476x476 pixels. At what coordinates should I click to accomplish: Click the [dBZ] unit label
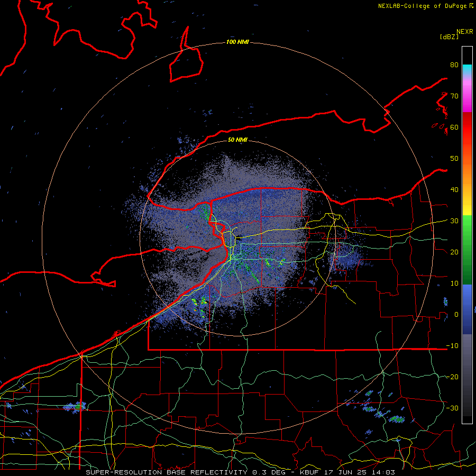coord(449,36)
